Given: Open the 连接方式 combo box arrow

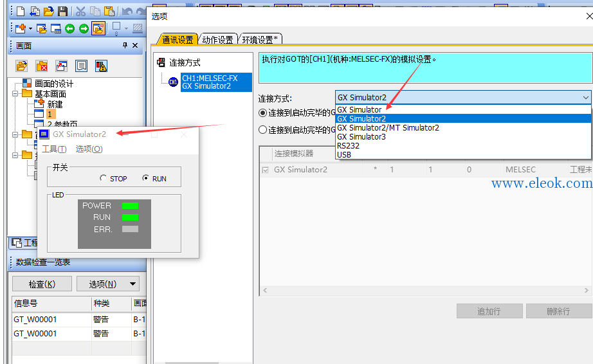Looking at the screenshot, I should pos(585,98).
